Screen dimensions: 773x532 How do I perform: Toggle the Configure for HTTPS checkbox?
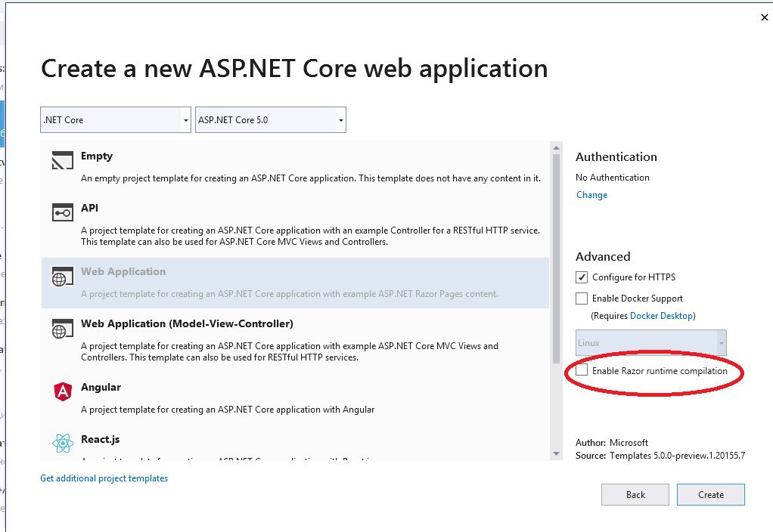pyautogui.click(x=582, y=277)
